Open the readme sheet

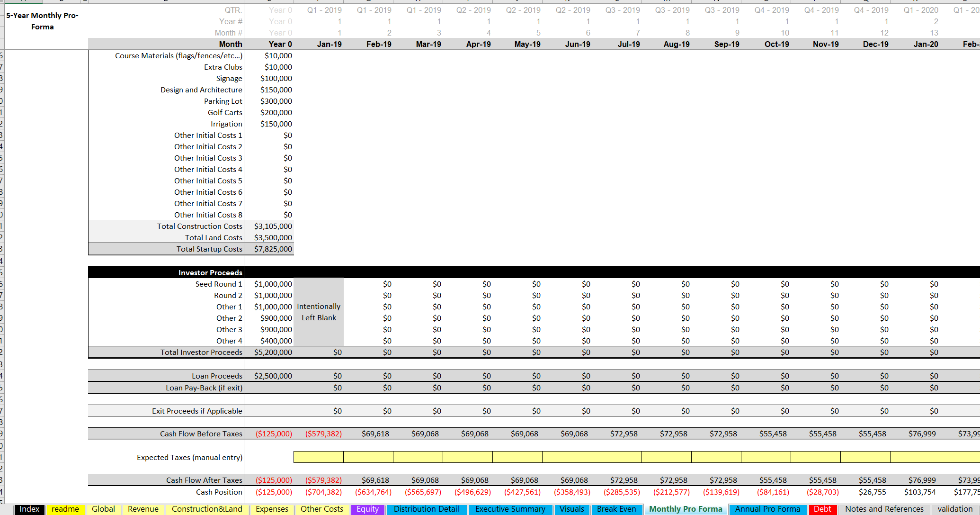click(65, 509)
